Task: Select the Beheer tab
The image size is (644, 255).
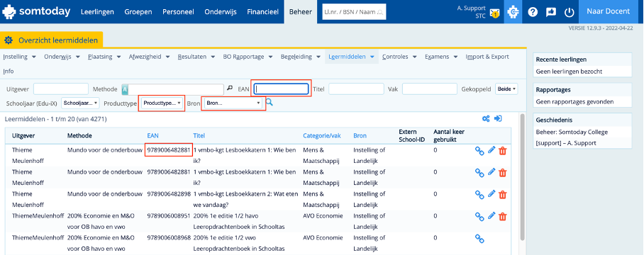Action: tap(301, 12)
